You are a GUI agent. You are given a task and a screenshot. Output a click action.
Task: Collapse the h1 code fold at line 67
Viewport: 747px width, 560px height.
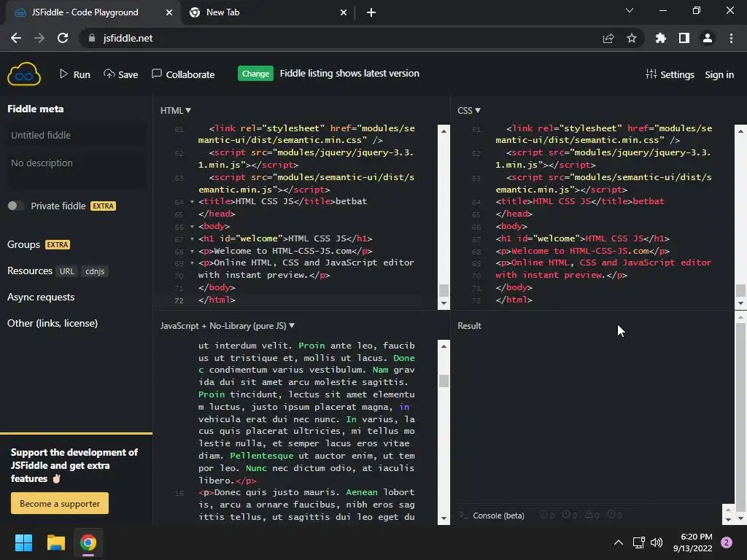[192, 238]
